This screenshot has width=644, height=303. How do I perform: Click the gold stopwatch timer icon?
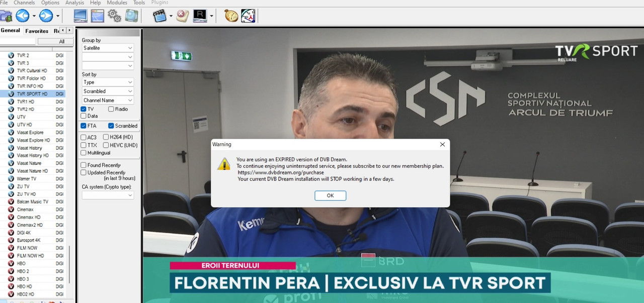coord(231,16)
